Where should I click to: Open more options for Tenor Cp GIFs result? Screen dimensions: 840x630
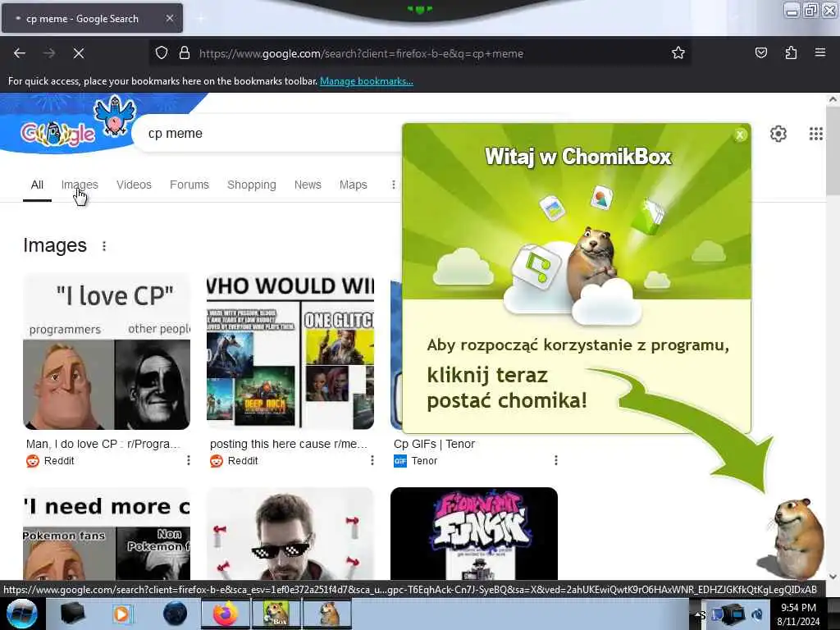click(555, 461)
